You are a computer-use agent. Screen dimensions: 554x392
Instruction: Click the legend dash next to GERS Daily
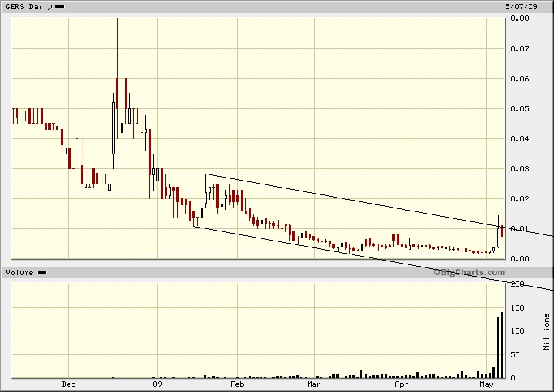coord(60,7)
